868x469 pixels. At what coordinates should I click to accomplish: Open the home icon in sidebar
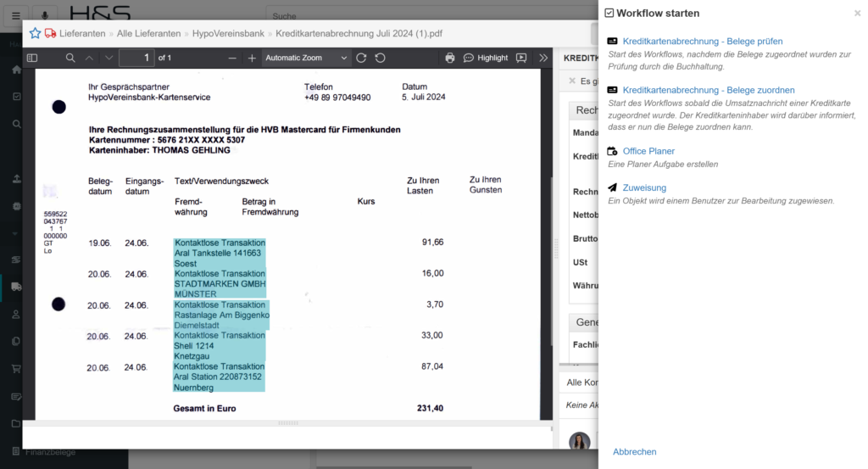click(17, 70)
